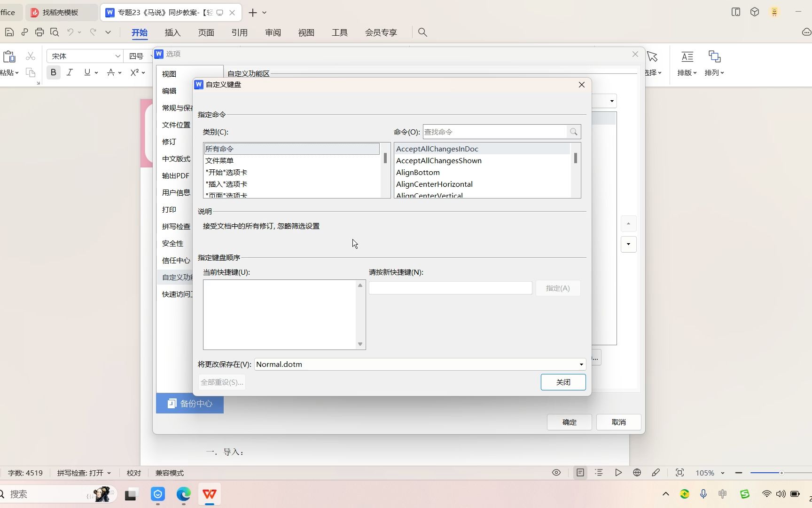Click 确定 in the options dialog
This screenshot has width=812, height=508.
click(569, 422)
